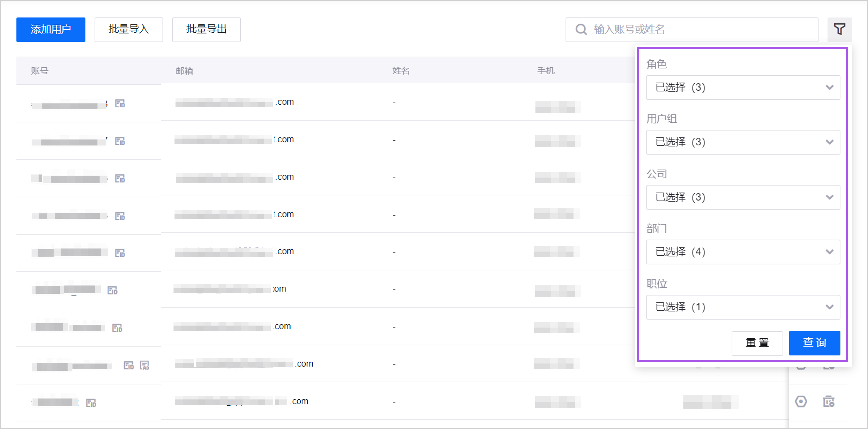The height and width of the screenshot is (429, 868).
Task: Expand the 职位 dropdown chevron
Action: (829, 307)
